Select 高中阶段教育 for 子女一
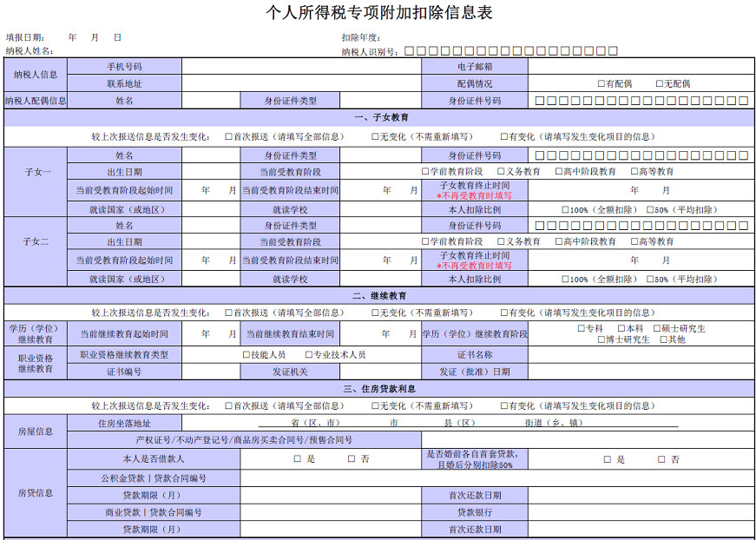 click(559, 172)
